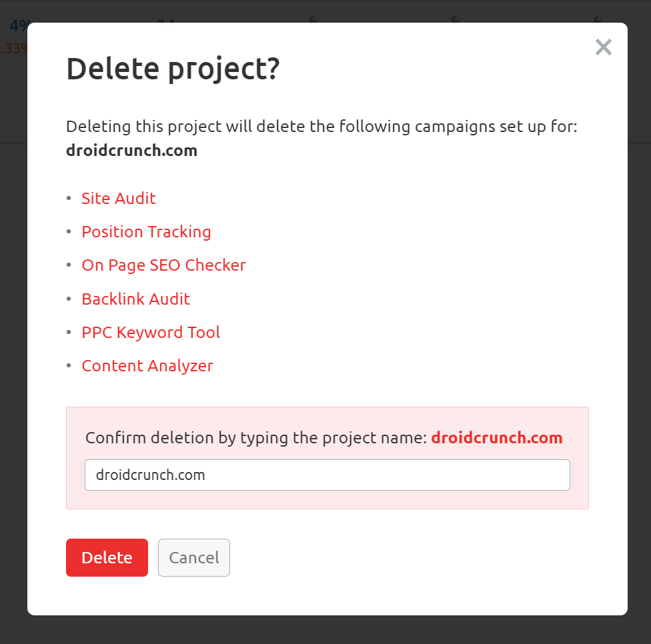
Task: Click the dark overlay below the dialog
Action: (325, 631)
